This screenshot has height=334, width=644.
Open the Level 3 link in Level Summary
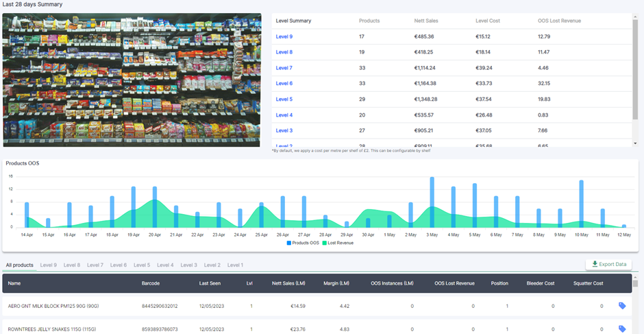point(284,130)
